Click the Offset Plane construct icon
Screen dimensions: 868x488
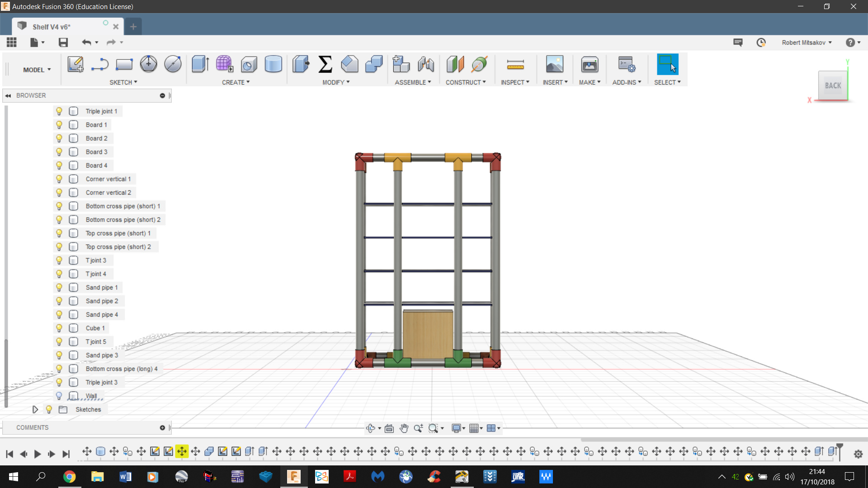(455, 64)
